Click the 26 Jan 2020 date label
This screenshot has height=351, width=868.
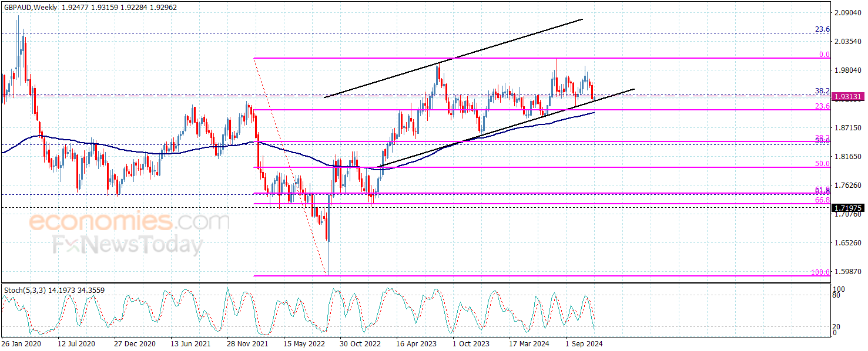coord(20,343)
